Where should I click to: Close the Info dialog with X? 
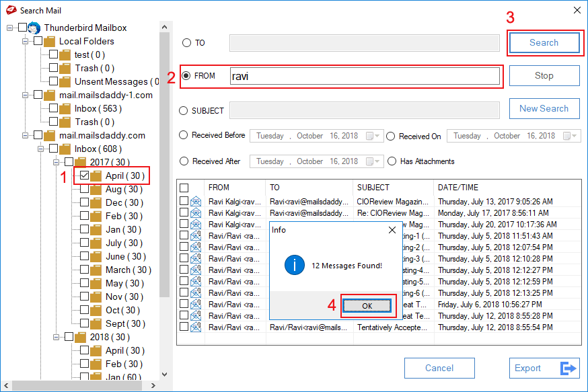392,230
